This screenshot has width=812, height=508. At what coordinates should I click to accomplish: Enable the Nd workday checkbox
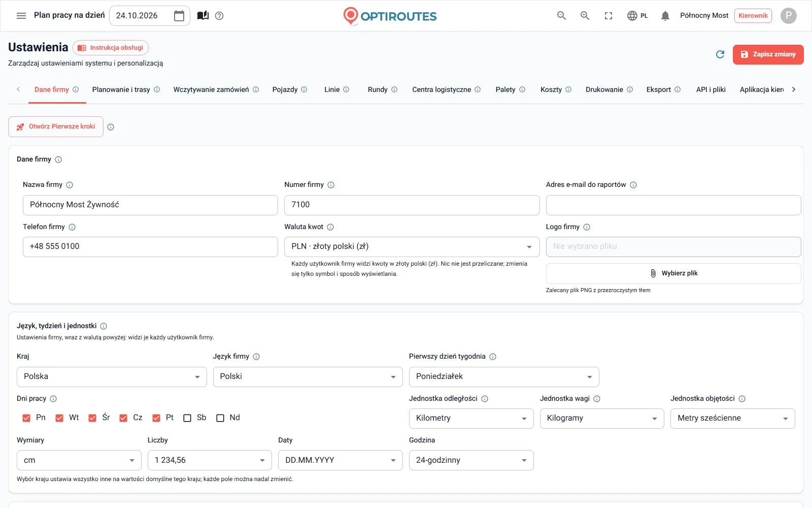pos(220,418)
